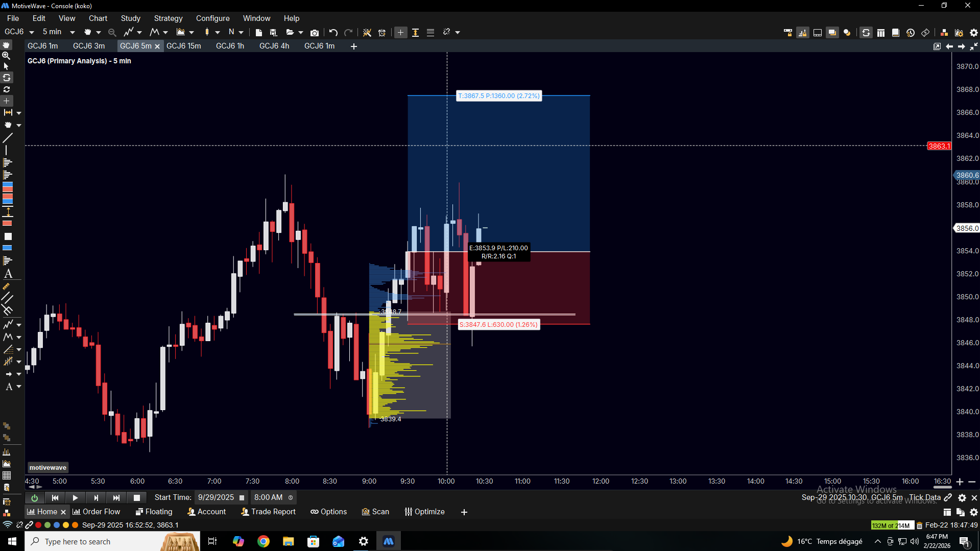Select the parallel channel lines tool

tap(7, 297)
